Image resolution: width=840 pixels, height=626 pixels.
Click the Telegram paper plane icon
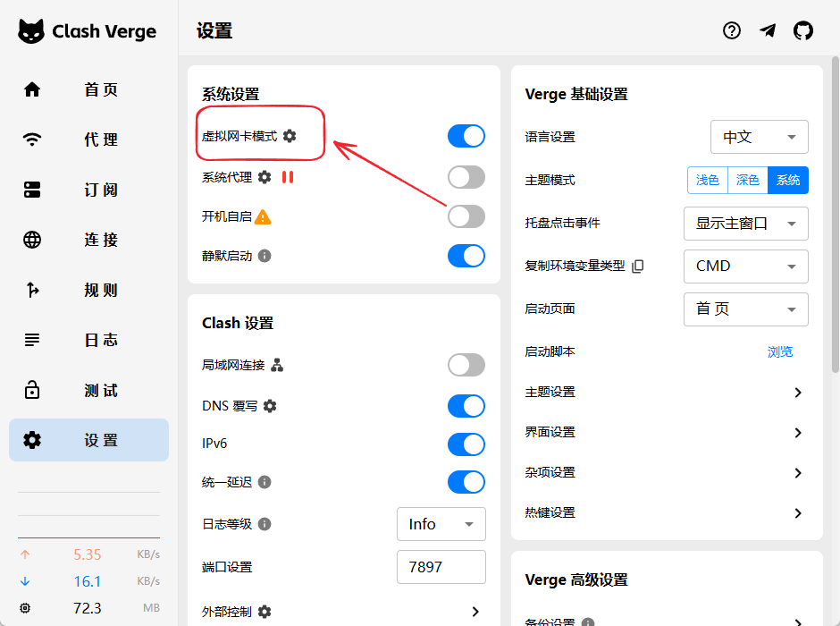tap(768, 30)
